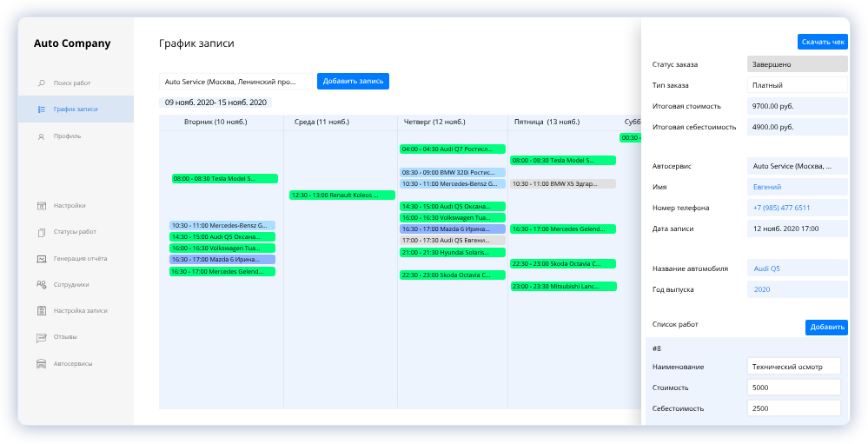Open the Тип заказа field showing Платный
868x444 pixels.
797,85
